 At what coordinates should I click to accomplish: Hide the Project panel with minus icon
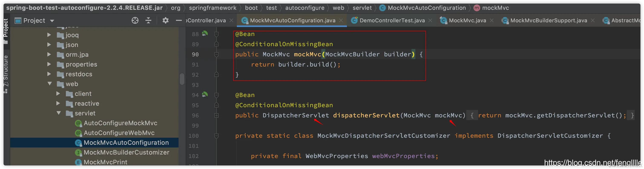179,20
